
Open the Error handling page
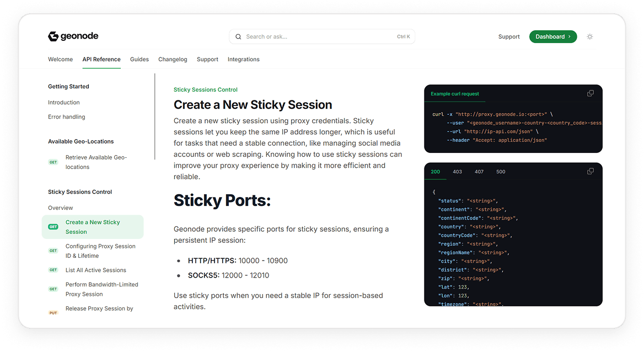pyautogui.click(x=67, y=117)
